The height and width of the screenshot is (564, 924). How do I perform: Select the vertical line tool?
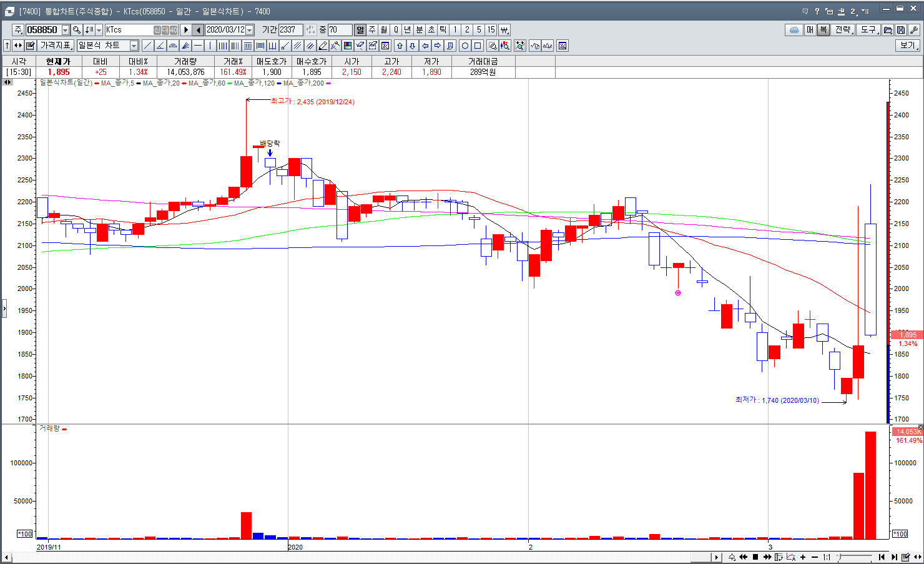point(210,46)
